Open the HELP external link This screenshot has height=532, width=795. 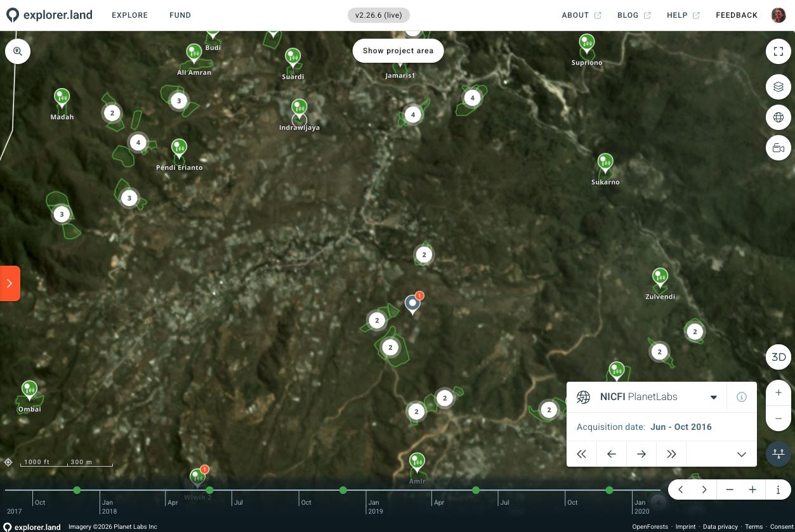[683, 15]
